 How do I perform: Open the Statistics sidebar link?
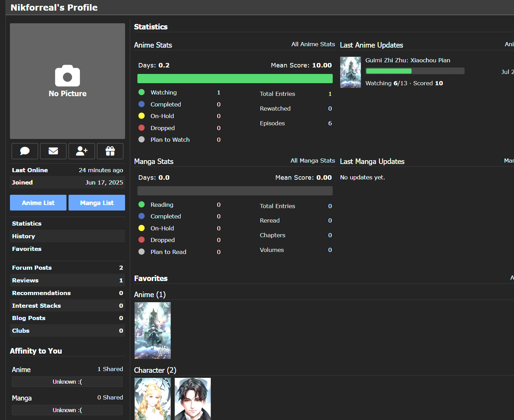[27, 224]
